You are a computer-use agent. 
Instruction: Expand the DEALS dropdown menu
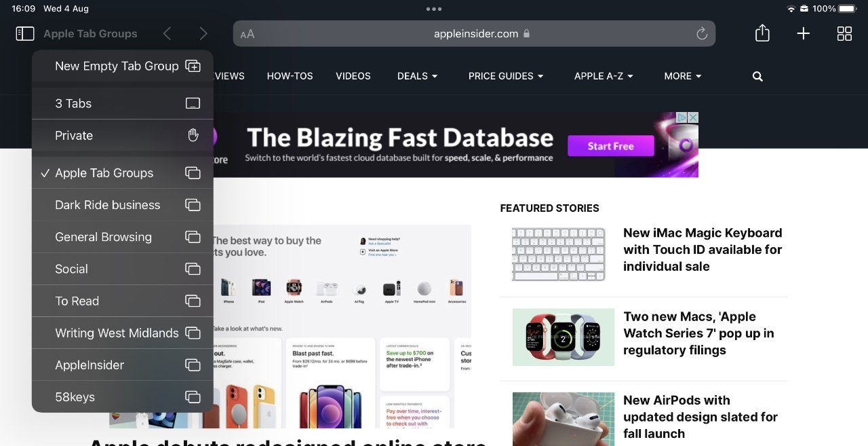(417, 76)
